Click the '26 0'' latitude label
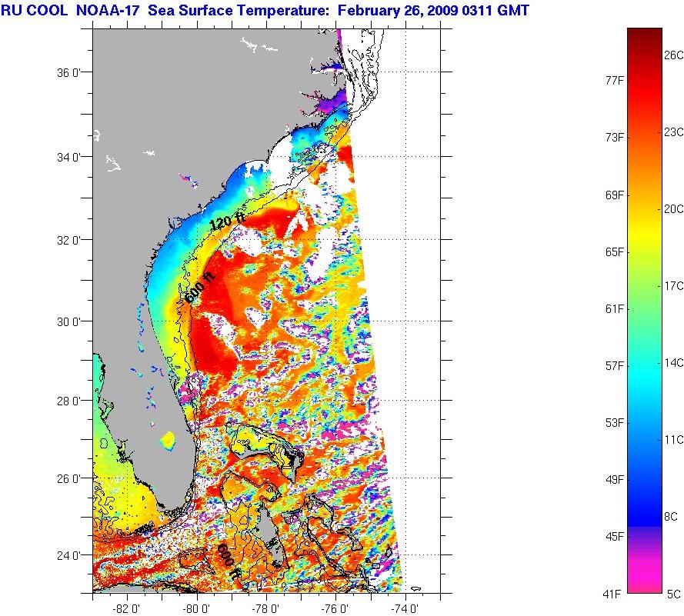This screenshot has width=684, height=616. tap(69, 479)
